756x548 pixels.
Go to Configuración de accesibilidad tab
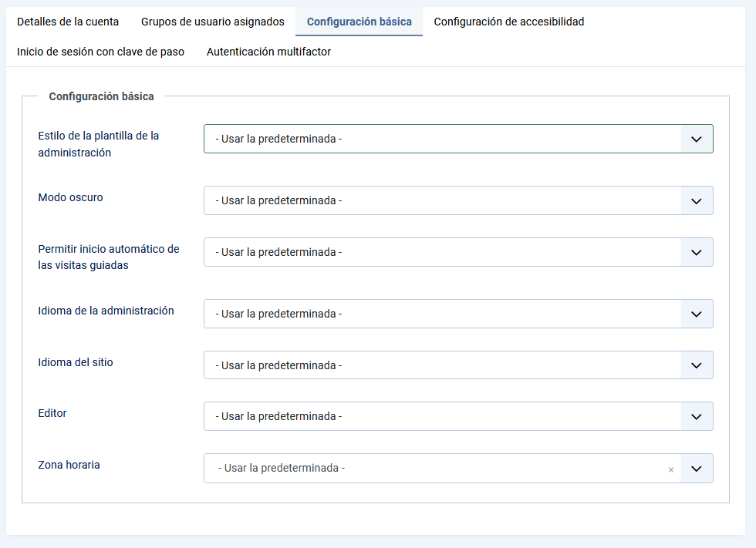[x=508, y=22]
